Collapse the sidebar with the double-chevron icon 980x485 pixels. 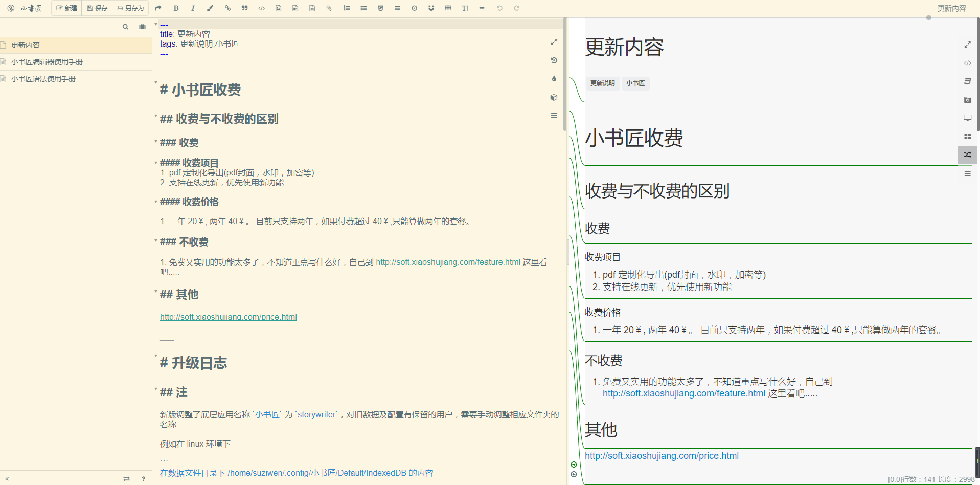pyautogui.click(x=7, y=479)
